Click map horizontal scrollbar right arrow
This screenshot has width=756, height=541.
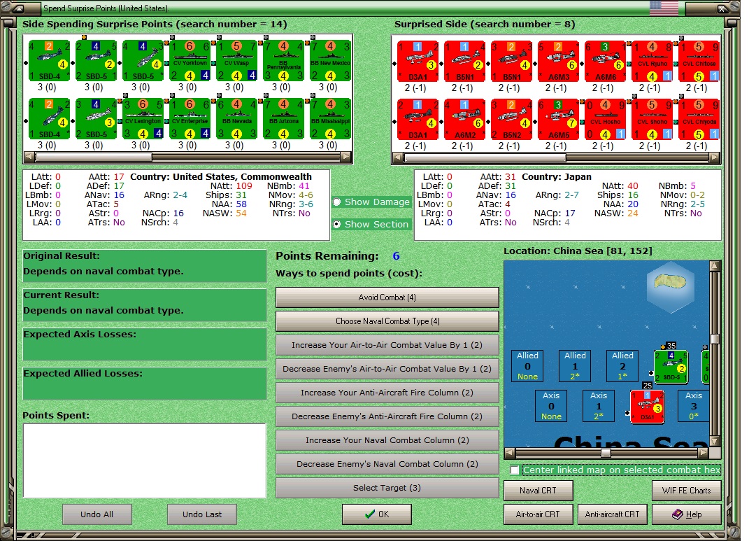pyautogui.click(x=704, y=453)
